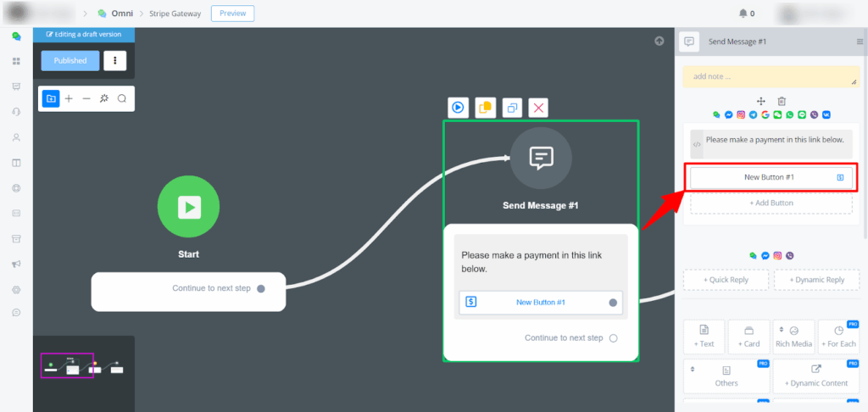Expand the Rich Media options
Viewport: 868px width, 412px height.
tap(793, 337)
